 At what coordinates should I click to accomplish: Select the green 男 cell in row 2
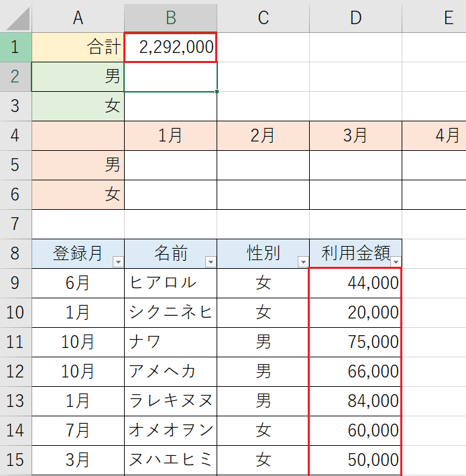[78, 76]
